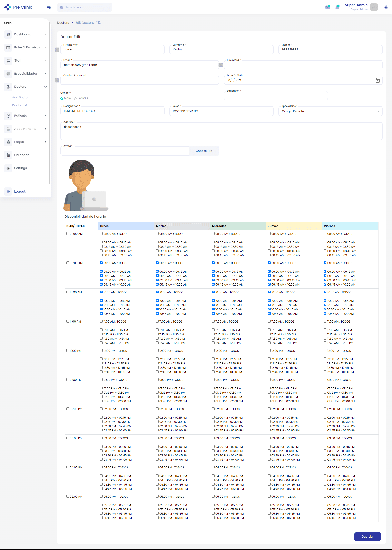Open the notifications bell icon
Image resolution: width=392 pixels, height=550 pixels.
click(337, 7)
